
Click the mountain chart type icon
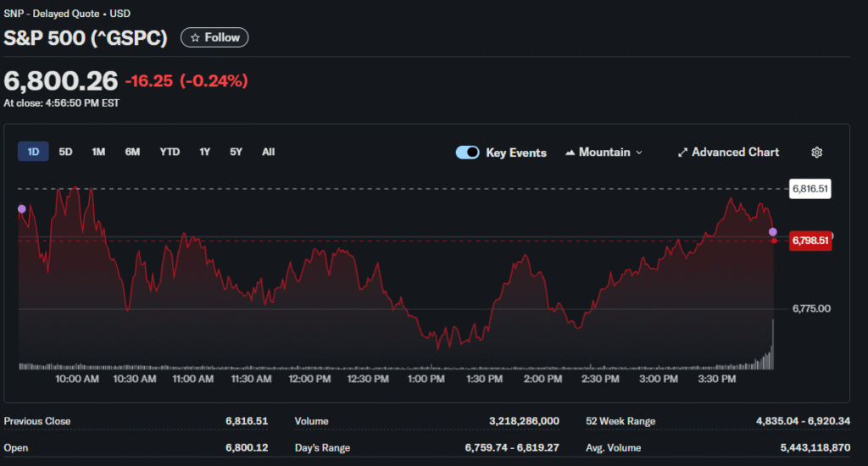click(x=570, y=153)
